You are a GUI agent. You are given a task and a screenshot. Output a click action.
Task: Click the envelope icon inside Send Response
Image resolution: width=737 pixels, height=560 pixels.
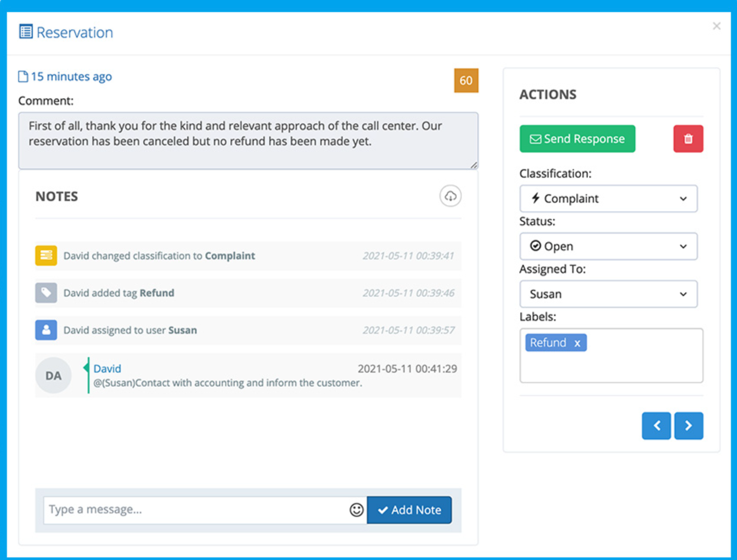coord(535,138)
